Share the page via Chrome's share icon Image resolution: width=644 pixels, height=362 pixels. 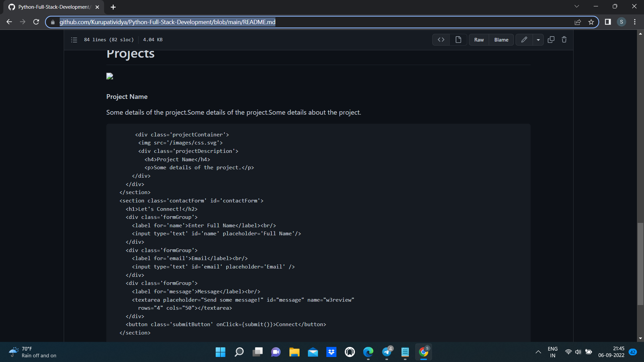tap(578, 22)
